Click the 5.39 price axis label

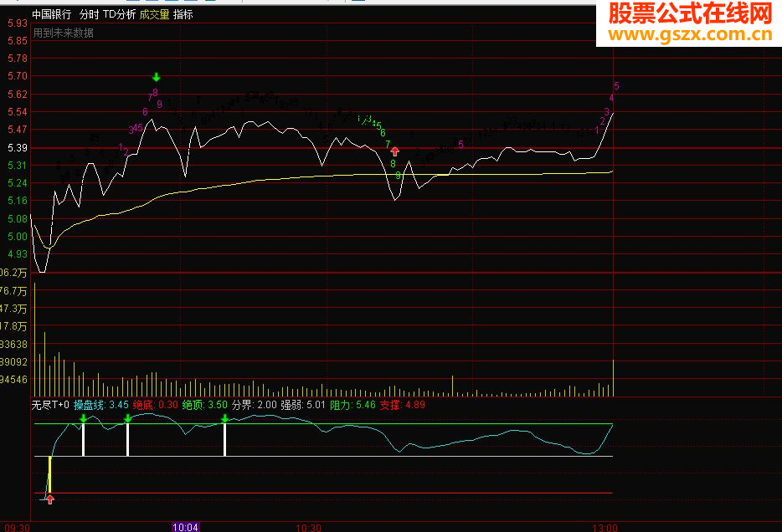click(18, 147)
